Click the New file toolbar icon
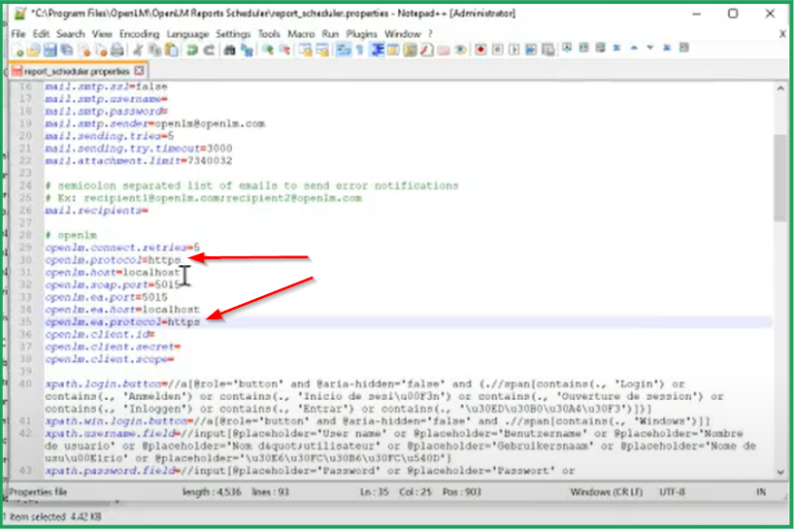This screenshot has height=532, width=795. coord(20,50)
